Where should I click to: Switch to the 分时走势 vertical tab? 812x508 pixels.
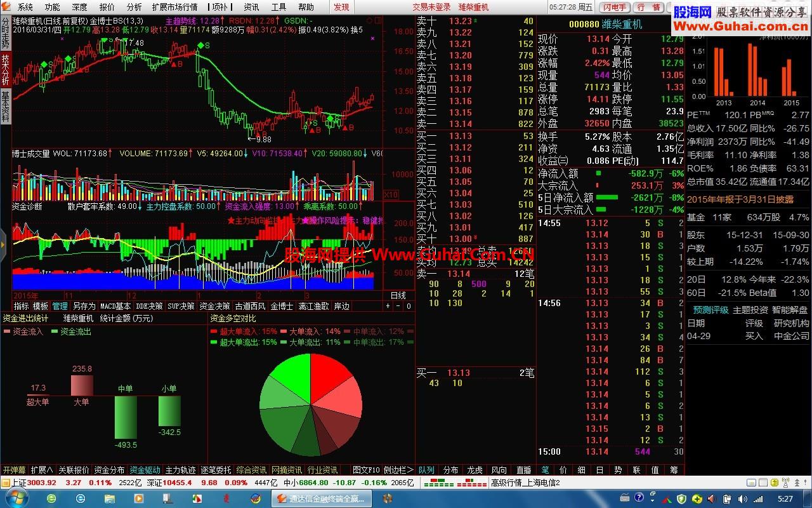pos(5,33)
